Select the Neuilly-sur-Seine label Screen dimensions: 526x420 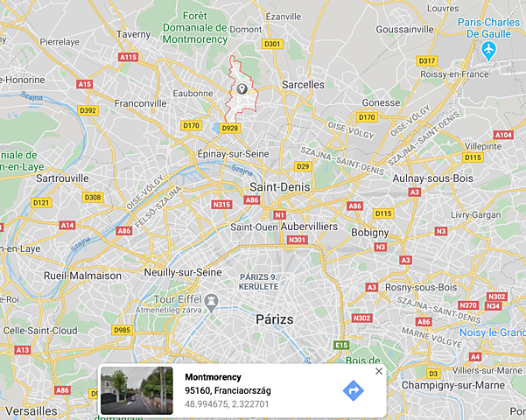[183, 272]
